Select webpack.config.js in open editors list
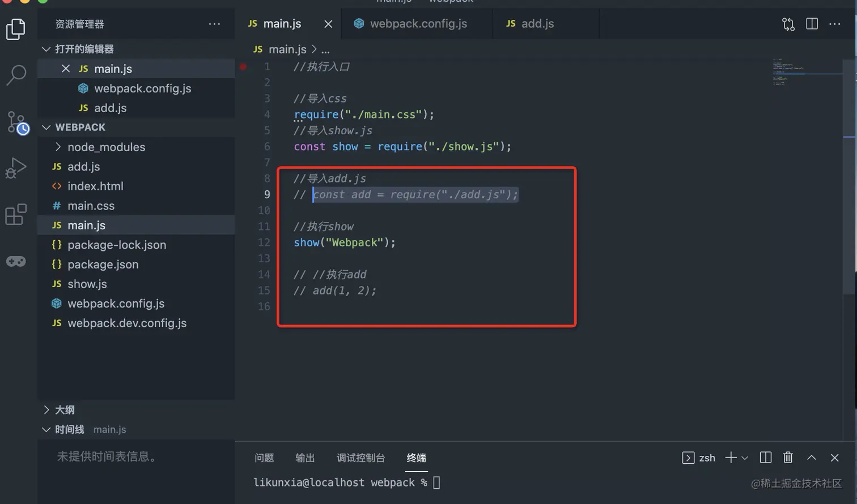The width and height of the screenshot is (857, 504). pyautogui.click(x=136, y=88)
